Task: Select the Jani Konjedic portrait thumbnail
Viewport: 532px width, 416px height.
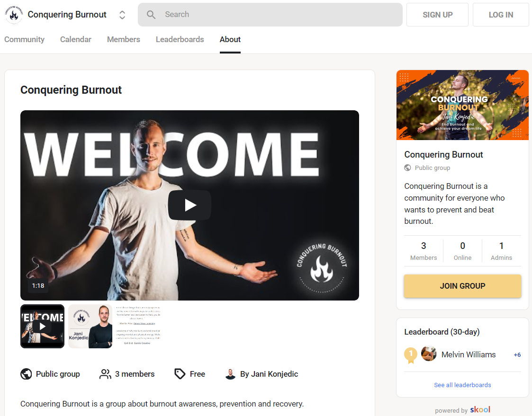Action: pos(90,326)
